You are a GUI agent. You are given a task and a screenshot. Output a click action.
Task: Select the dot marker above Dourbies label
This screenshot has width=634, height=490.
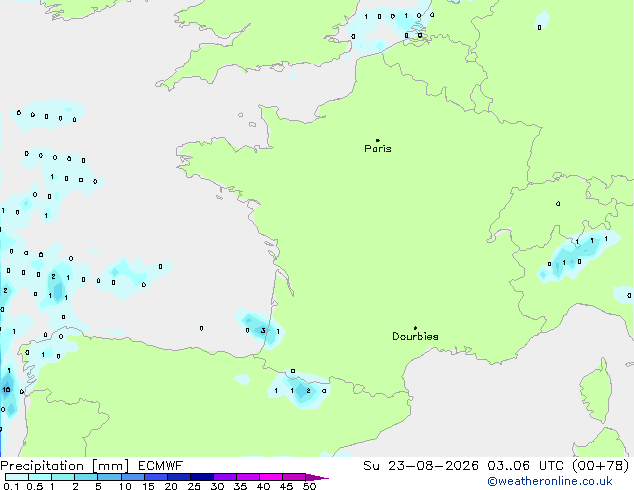[x=415, y=328]
